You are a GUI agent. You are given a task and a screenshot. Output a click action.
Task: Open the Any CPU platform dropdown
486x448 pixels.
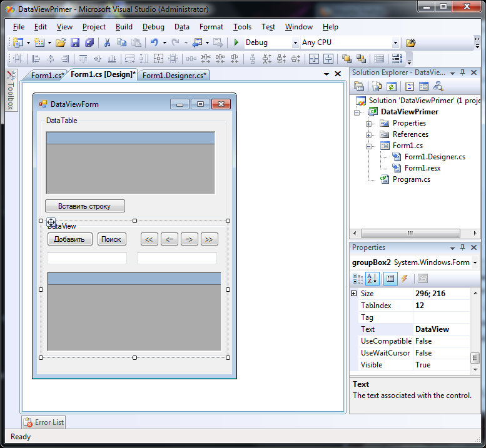pos(395,42)
